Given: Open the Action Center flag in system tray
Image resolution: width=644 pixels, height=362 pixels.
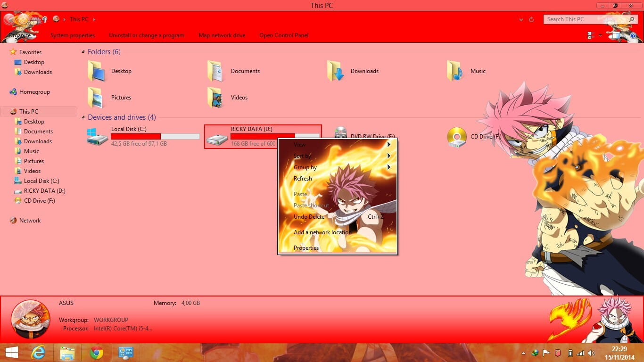Looking at the screenshot, I should 546,353.
